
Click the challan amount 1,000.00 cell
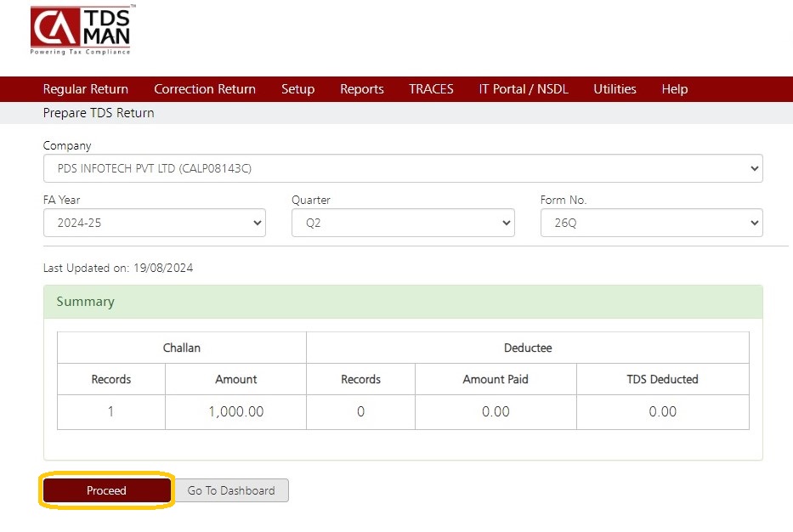[235, 412]
